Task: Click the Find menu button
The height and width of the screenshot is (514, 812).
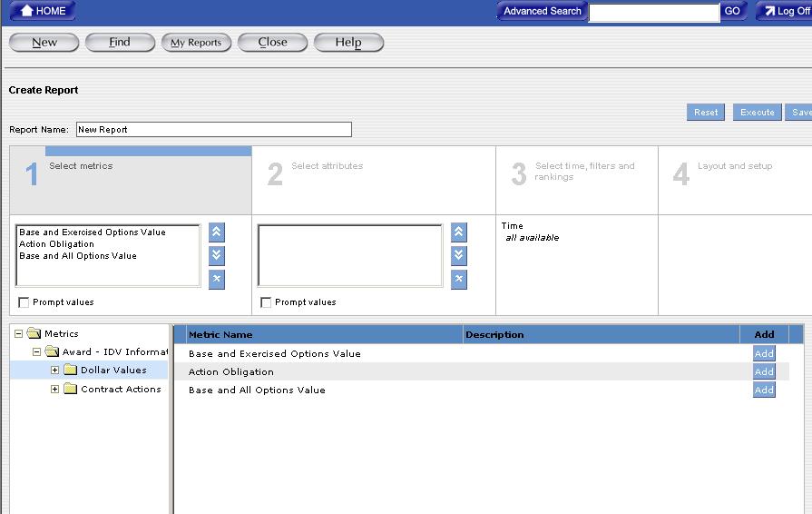Action: pos(120,43)
